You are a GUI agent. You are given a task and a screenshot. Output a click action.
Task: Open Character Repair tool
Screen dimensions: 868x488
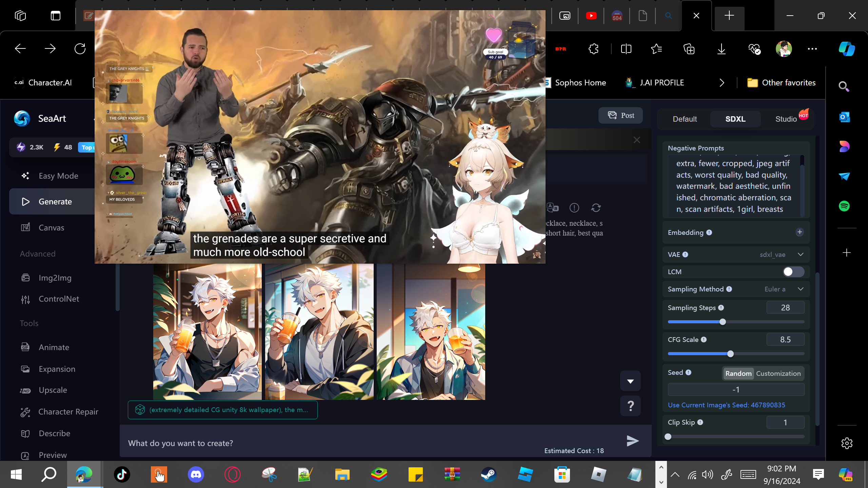pos(68,412)
